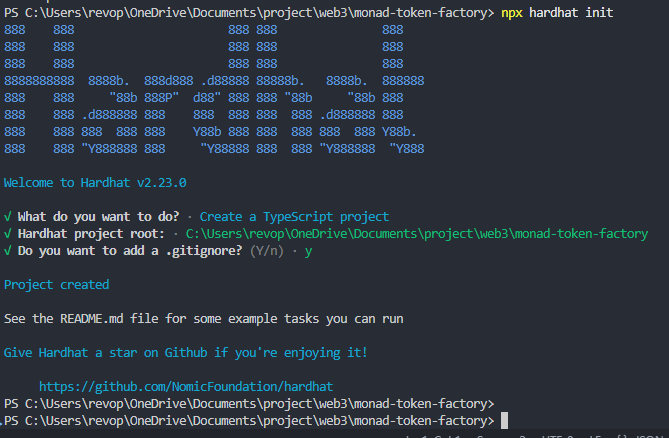The width and height of the screenshot is (669, 438).
Task: Click 'Welcome to Hardhat v2.23.0' line
Action: pos(95,183)
